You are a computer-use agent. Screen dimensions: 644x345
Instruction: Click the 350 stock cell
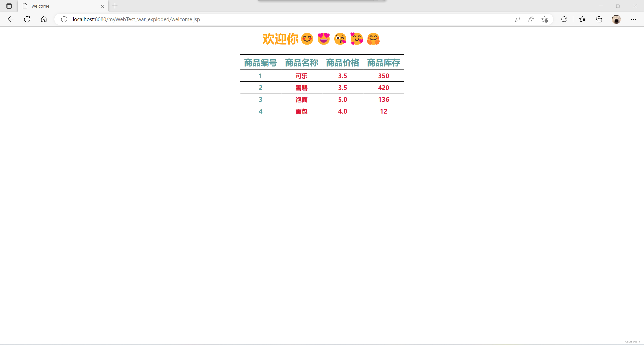(384, 76)
